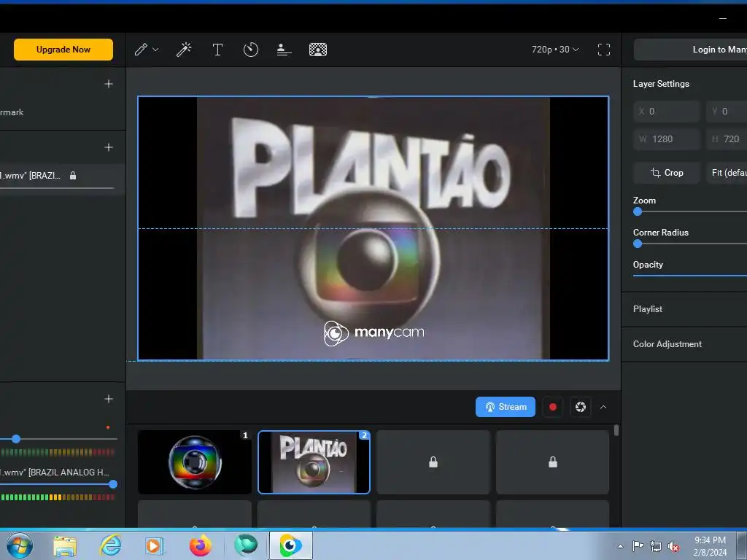
Task: Open Action Center flag icon
Action: (x=638, y=546)
